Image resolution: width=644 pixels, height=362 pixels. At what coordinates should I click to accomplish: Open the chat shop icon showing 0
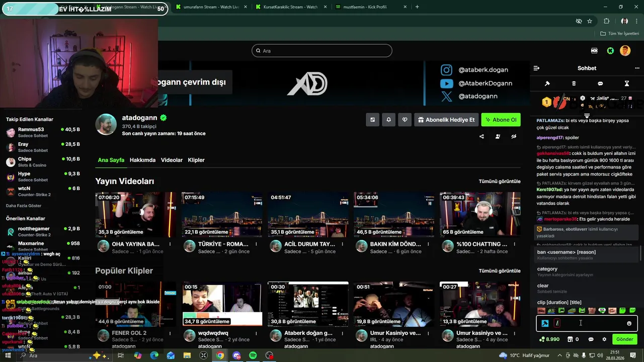[573, 339]
